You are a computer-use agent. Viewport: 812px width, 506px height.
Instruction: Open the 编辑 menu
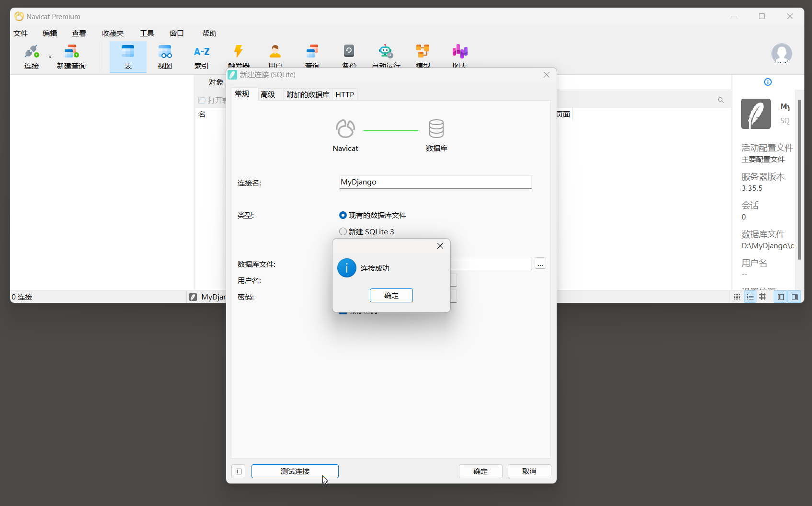point(50,33)
